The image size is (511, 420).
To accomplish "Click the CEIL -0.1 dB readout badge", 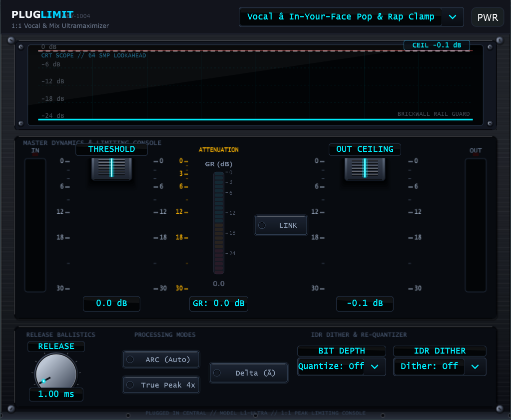I will (437, 45).
